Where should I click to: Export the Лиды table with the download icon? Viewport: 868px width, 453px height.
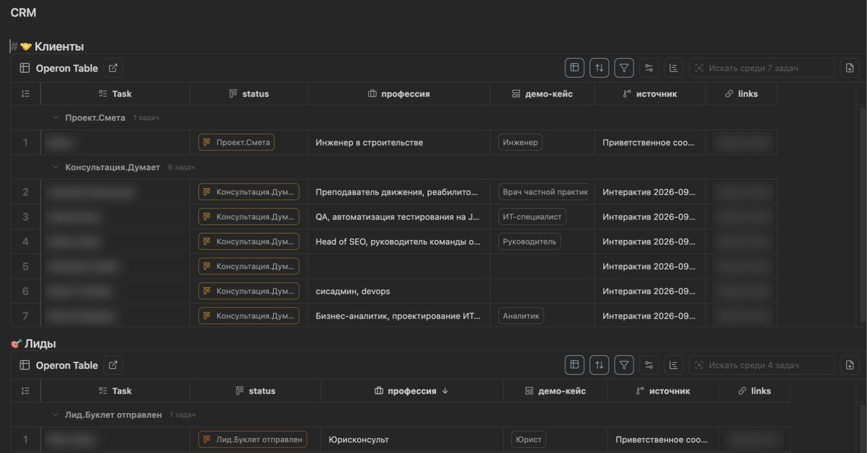(850, 365)
